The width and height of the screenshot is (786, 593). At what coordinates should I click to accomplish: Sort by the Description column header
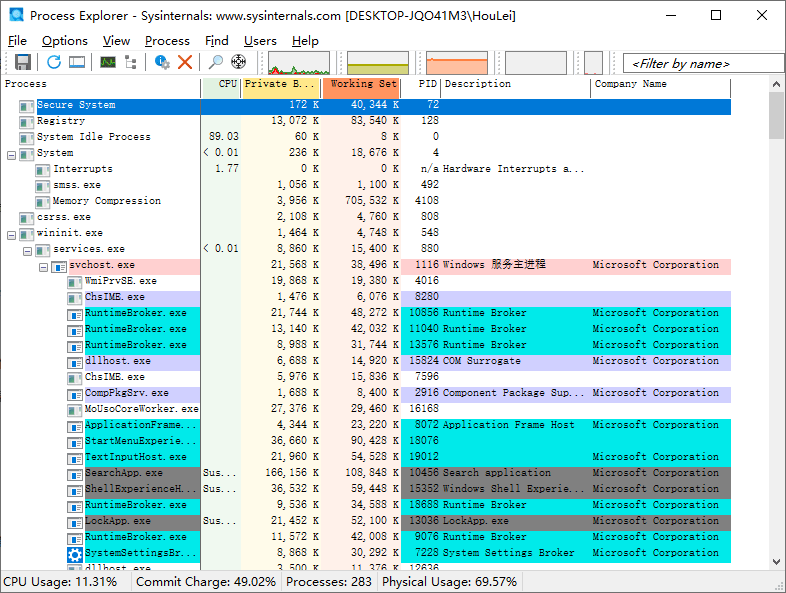coord(516,87)
